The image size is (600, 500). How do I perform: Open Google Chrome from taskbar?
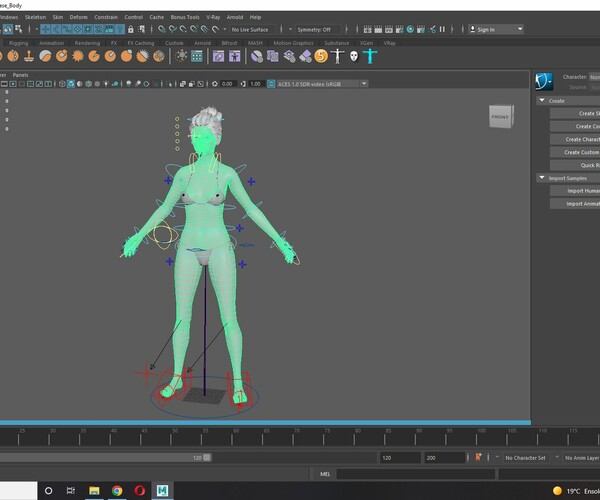click(117, 490)
